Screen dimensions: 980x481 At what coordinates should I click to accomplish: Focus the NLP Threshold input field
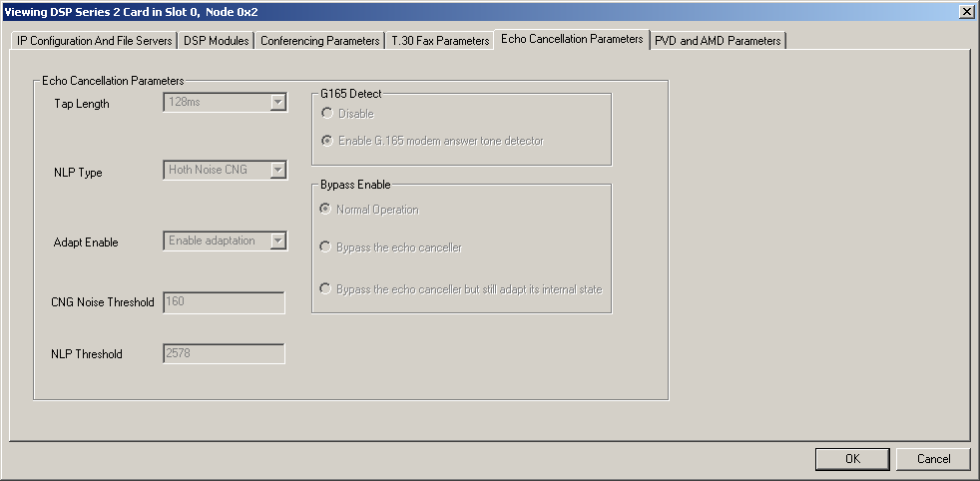(224, 353)
